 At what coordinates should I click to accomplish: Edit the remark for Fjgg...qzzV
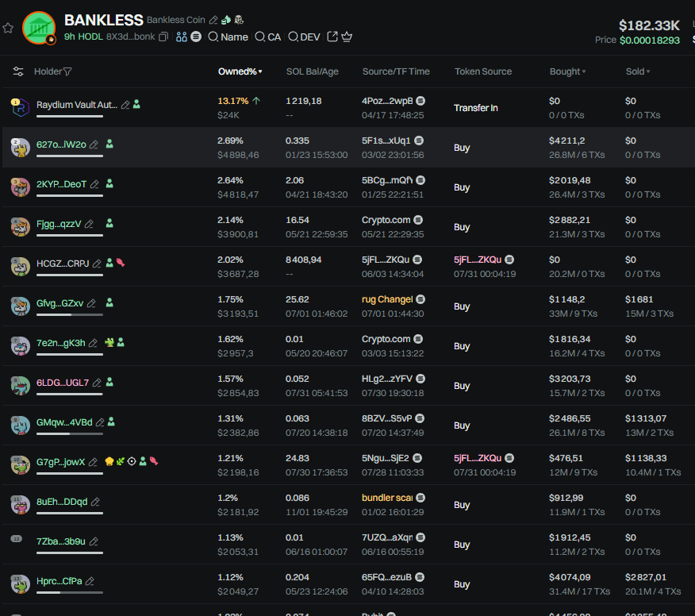[89, 224]
